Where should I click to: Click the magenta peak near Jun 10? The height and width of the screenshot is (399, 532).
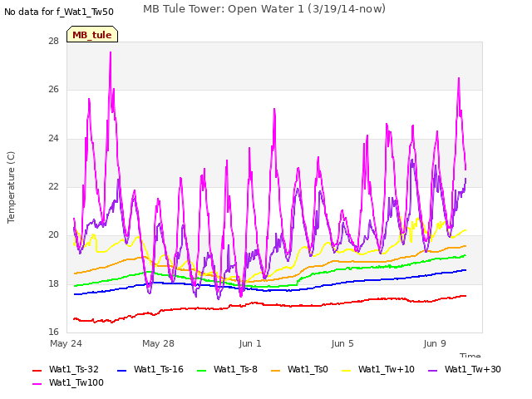point(459,78)
